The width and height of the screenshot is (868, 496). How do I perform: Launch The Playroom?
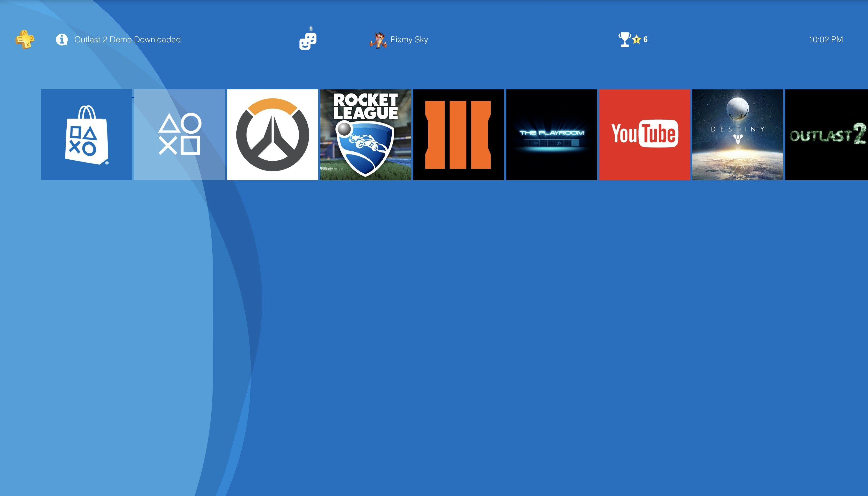coord(552,135)
